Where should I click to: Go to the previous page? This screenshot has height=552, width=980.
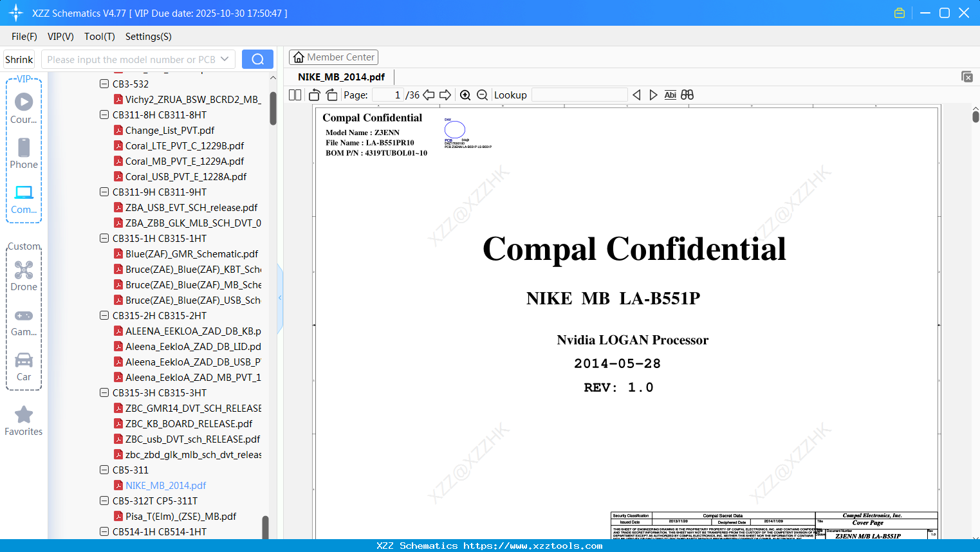[x=429, y=95]
